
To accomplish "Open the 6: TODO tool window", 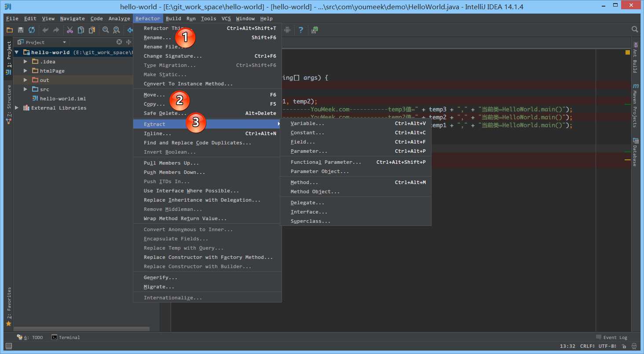I will [30, 337].
